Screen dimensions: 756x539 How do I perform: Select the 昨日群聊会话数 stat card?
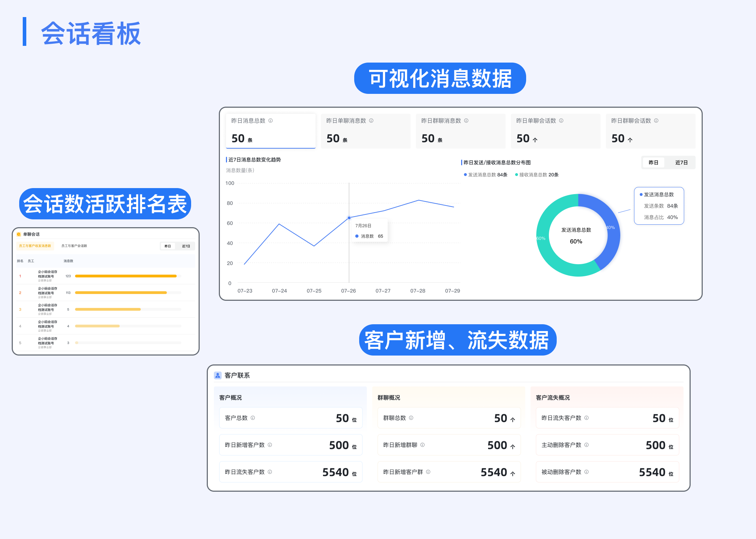650,131
